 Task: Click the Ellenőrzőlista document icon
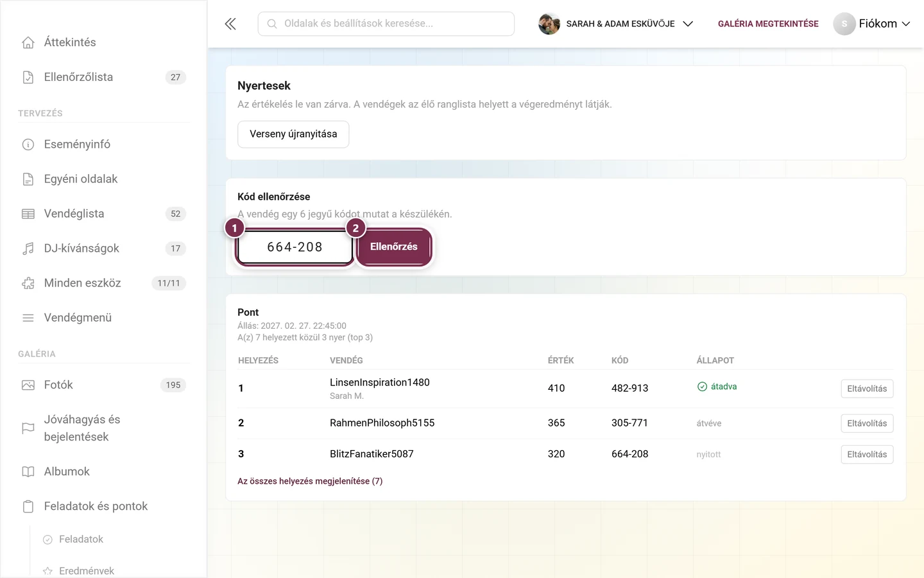coord(28,77)
